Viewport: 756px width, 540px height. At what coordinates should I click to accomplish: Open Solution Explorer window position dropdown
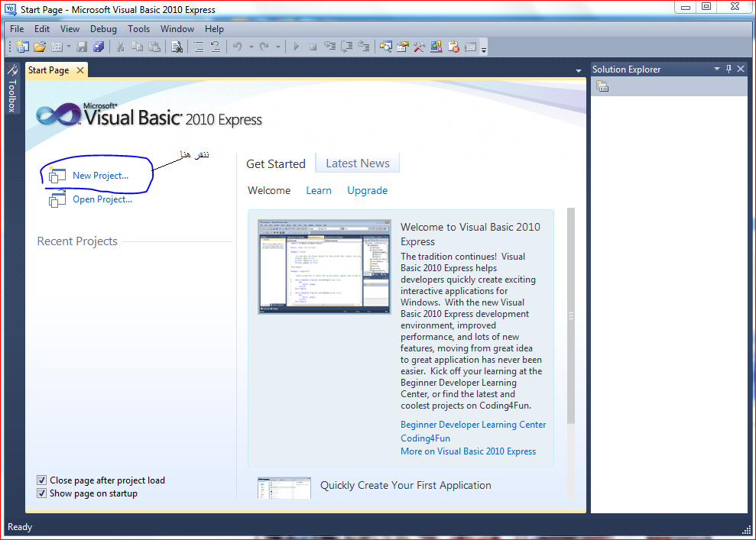tap(716, 69)
